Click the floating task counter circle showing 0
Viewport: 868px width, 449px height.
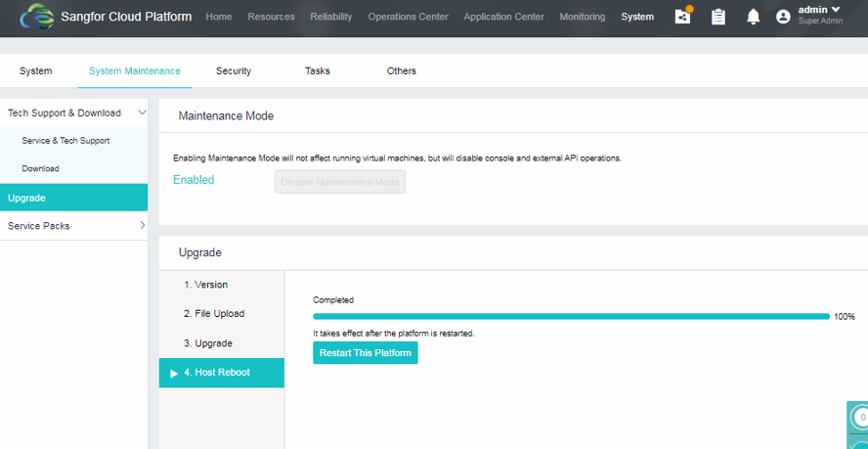pyautogui.click(x=860, y=418)
